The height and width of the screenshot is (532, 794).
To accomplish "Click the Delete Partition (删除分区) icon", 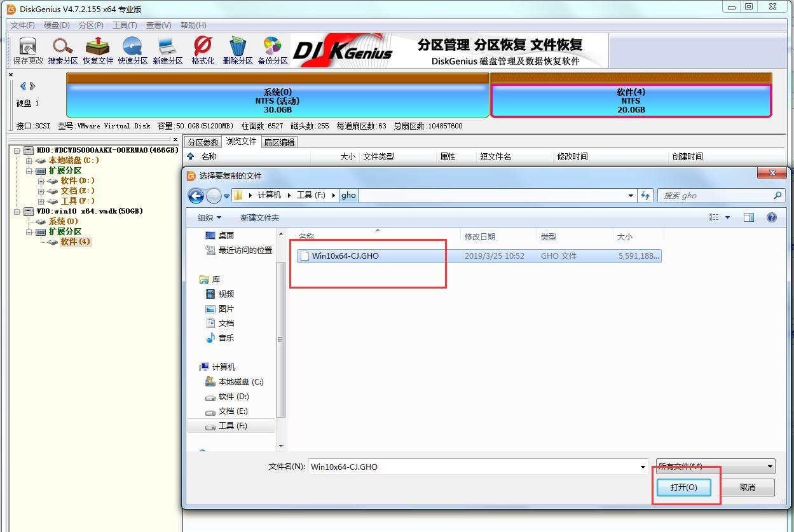I will click(x=238, y=50).
